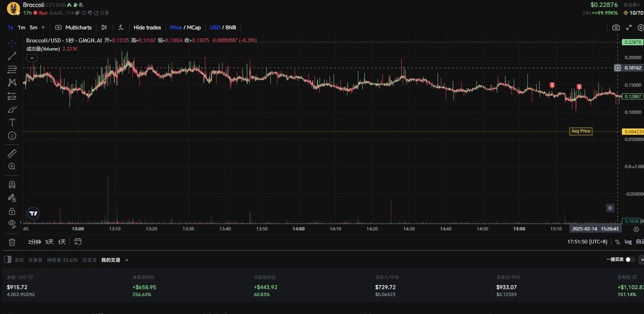Toggle log scale

point(628,242)
